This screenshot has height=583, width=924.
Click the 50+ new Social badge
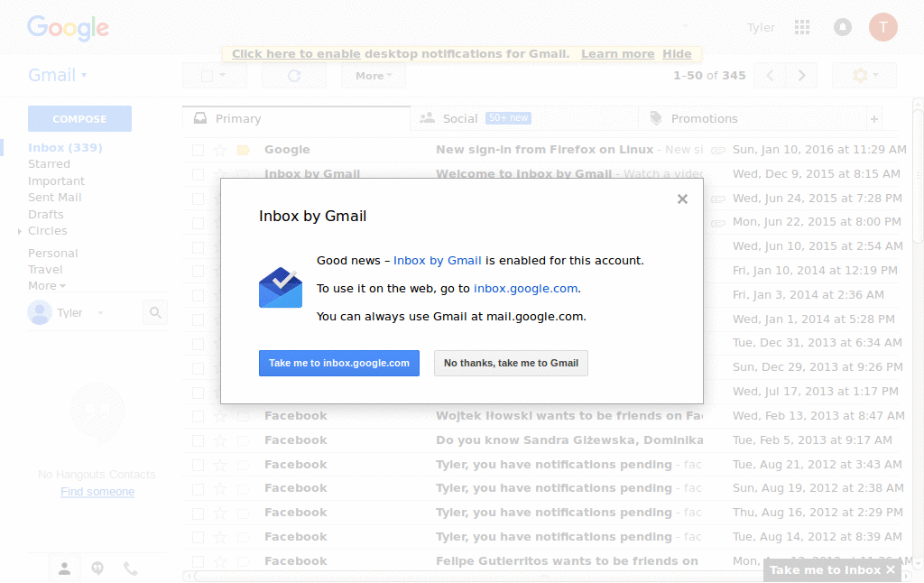tap(508, 118)
